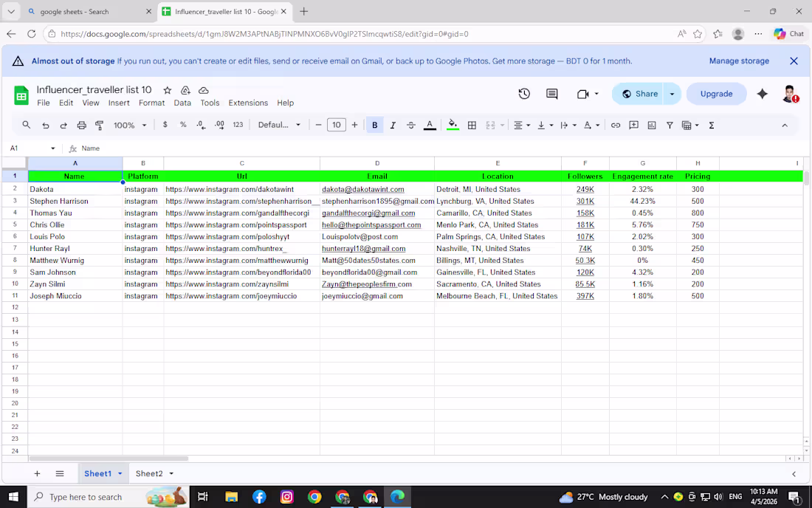This screenshot has width=812, height=508.
Task: Open File Explorer from taskbar
Action: tap(231, 497)
